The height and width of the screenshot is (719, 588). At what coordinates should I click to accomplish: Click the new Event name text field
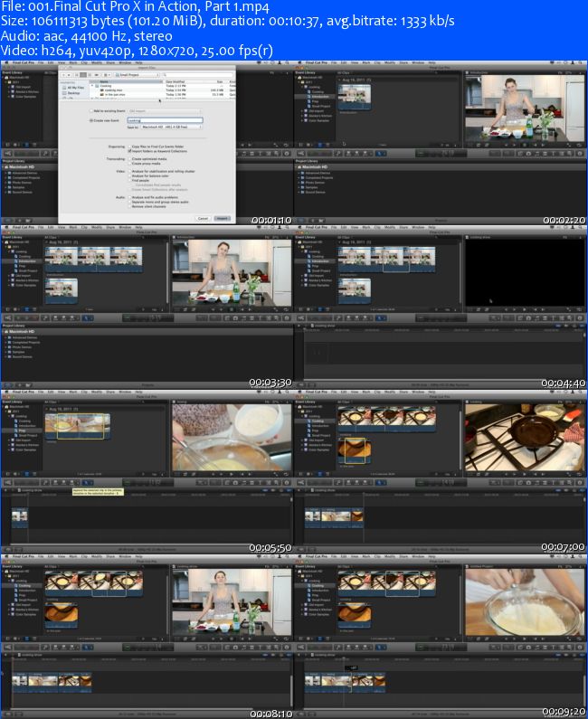pos(164,119)
